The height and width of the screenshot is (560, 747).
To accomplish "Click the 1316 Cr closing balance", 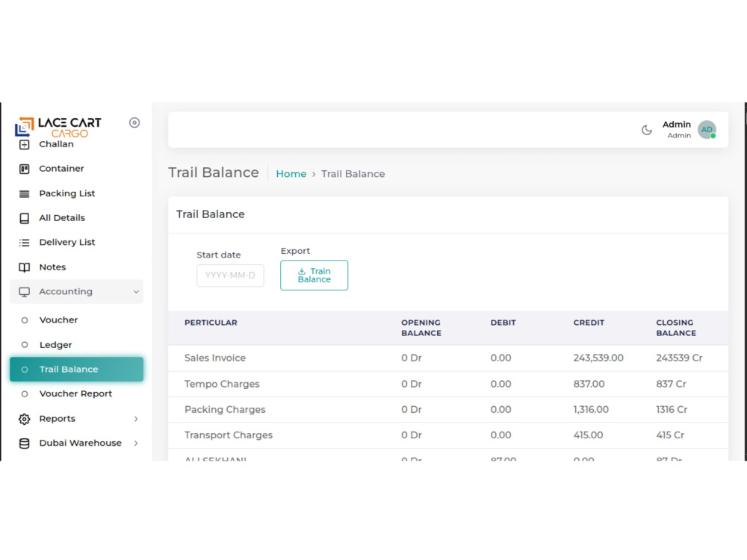I will pyautogui.click(x=672, y=410).
